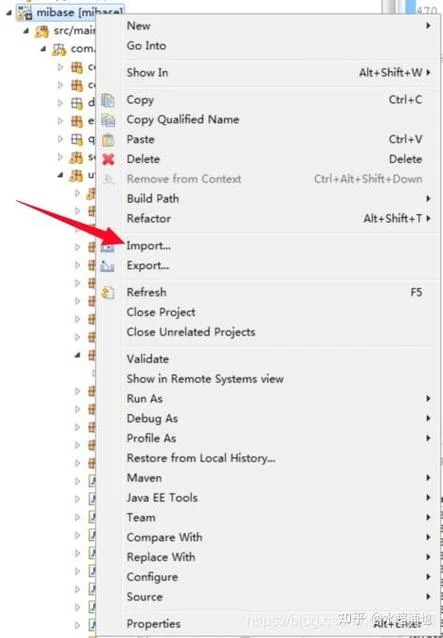
Task: Click the mibase project icon
Action: coord(24,13)
